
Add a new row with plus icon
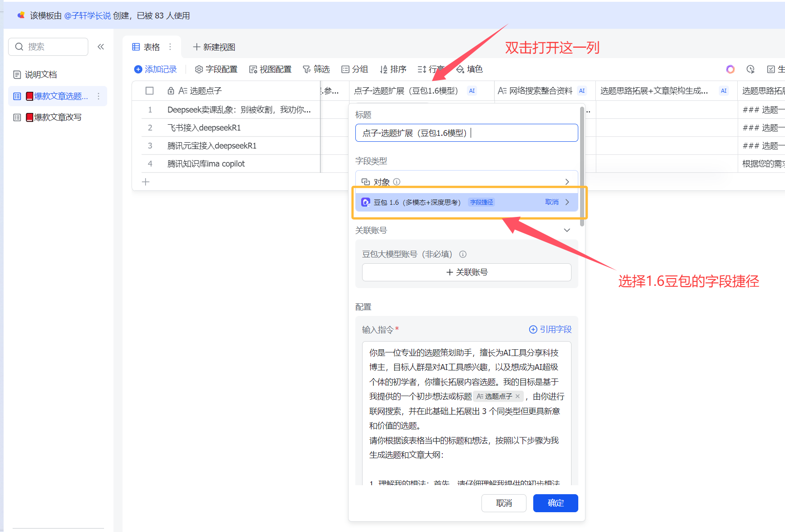tap(145, 182)
